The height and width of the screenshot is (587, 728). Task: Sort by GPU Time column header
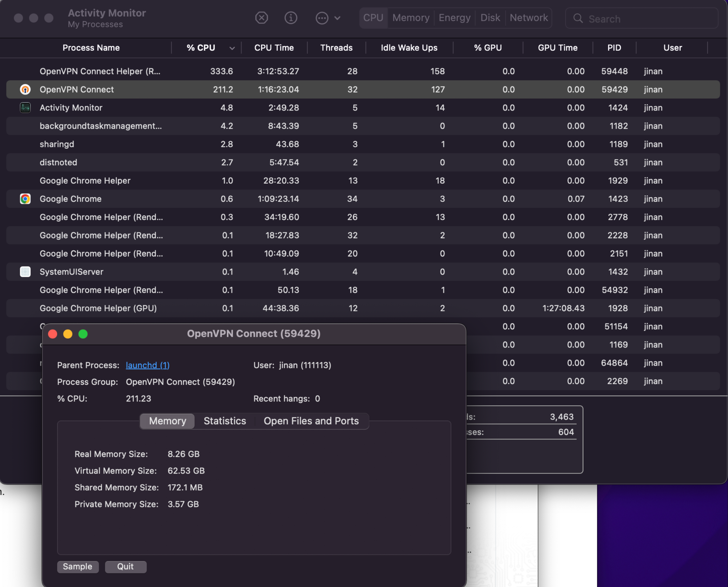[x=558, y=48]
